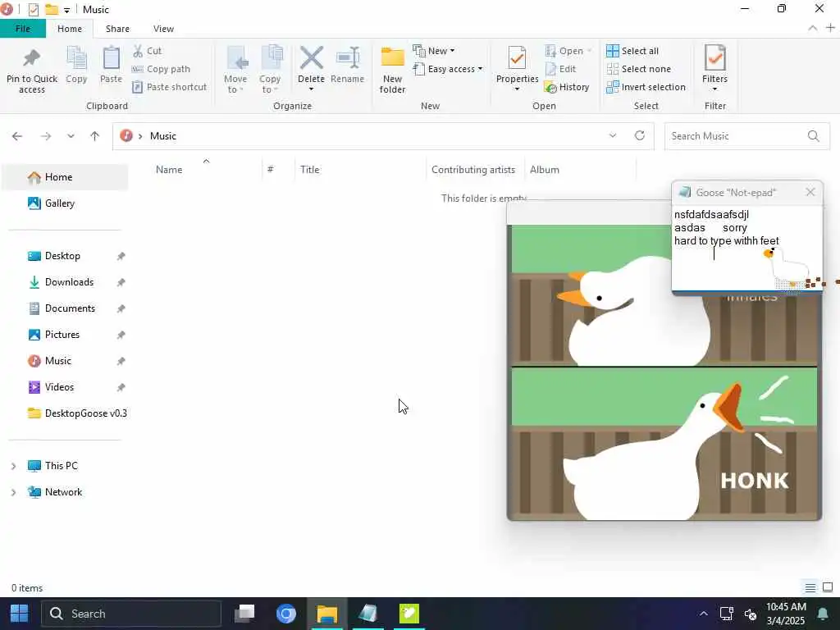Screen dimensions: 840x630
Task: Click Select all
Action: [632, 51]
